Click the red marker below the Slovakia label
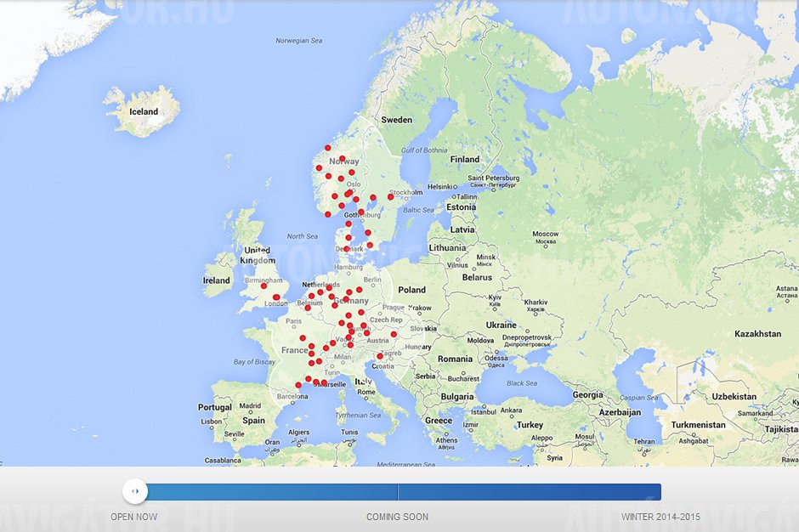Screen dimensions: 799x532 tap(394, 334)
